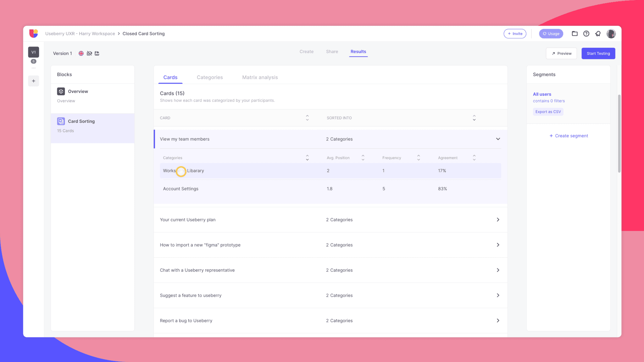Sort by the Agreement column
This screenshot has width=644, height=362.
tap(474, 158)
